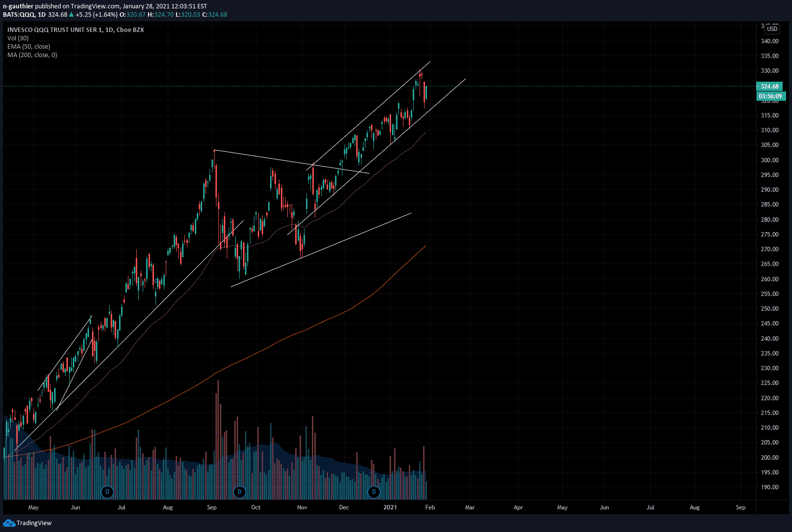This screenshot has width=792, height=532.
Task: Click the H:324.70 high value in header
Action: coord(161,15)
